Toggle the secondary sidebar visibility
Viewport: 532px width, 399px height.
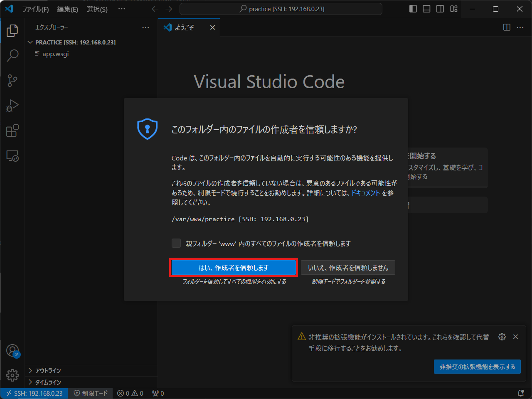coord(440,9)
